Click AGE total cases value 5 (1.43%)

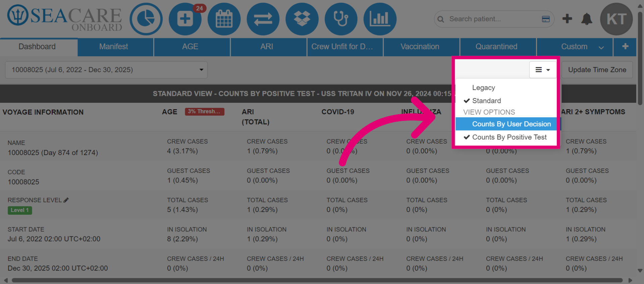pyautogui.click(x=182, y=210)
